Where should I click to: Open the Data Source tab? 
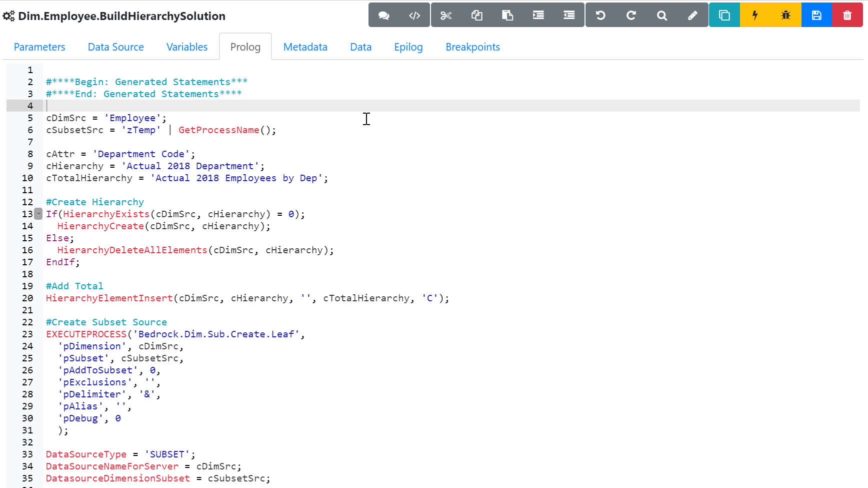115,47
